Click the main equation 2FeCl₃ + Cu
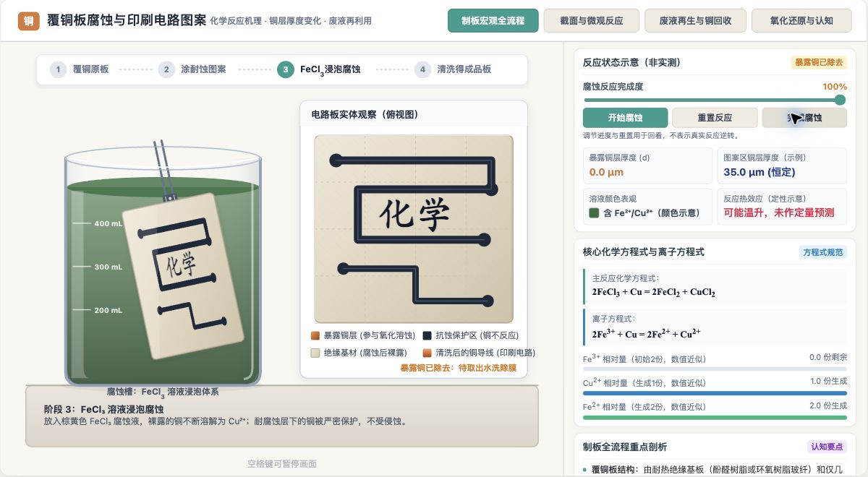868x477 pixels. click(x=654, y=292)
